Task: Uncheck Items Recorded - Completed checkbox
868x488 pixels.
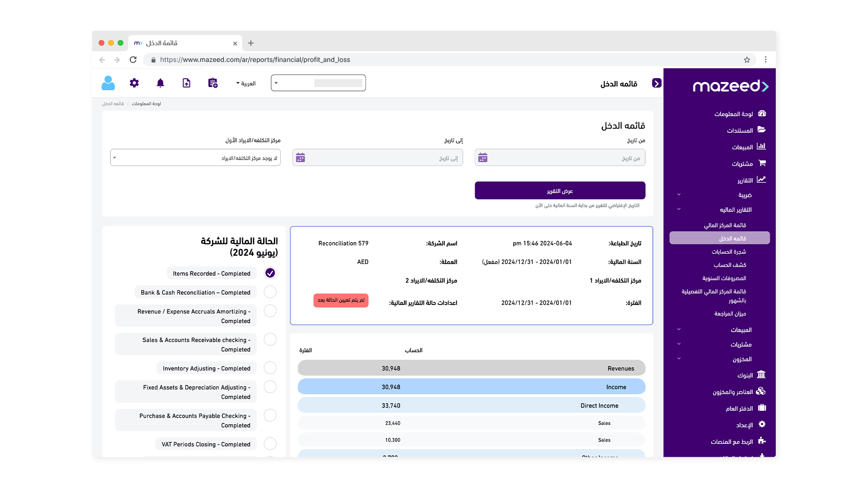Action: tap(270, 273)
